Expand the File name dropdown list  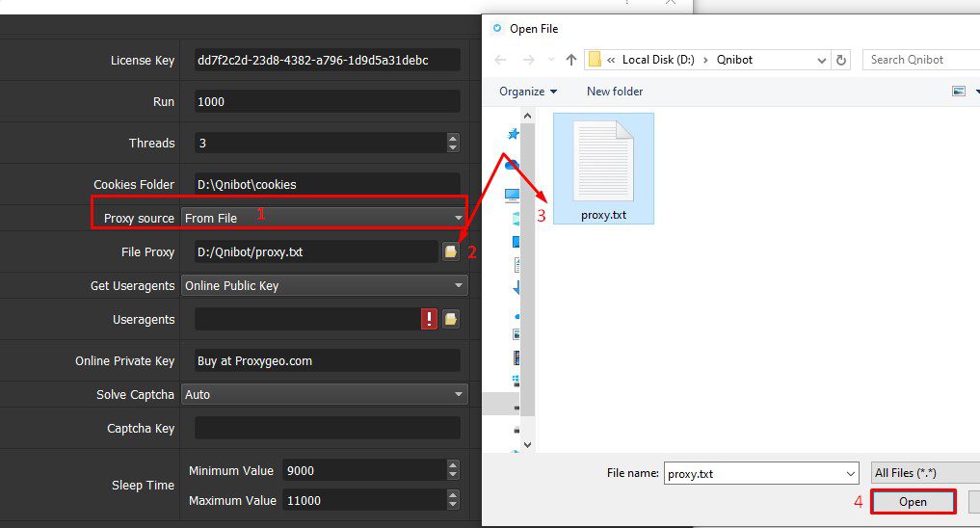coord(850,473)
